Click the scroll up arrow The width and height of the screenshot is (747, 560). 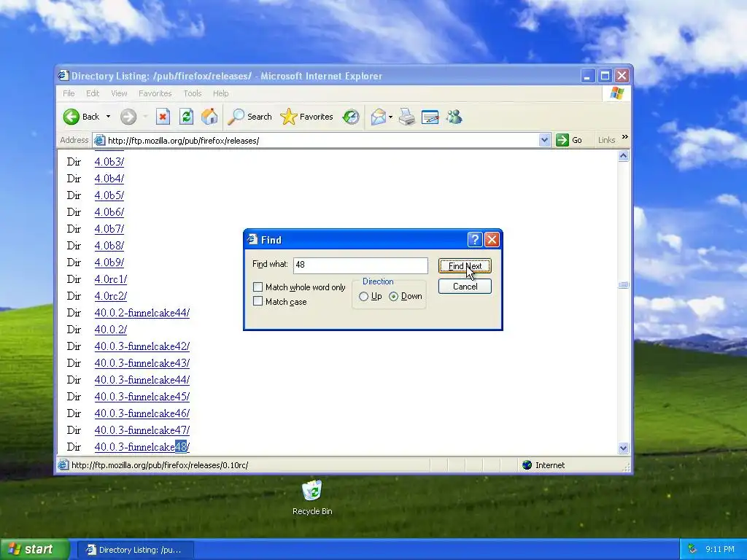[x=623, y=156]
